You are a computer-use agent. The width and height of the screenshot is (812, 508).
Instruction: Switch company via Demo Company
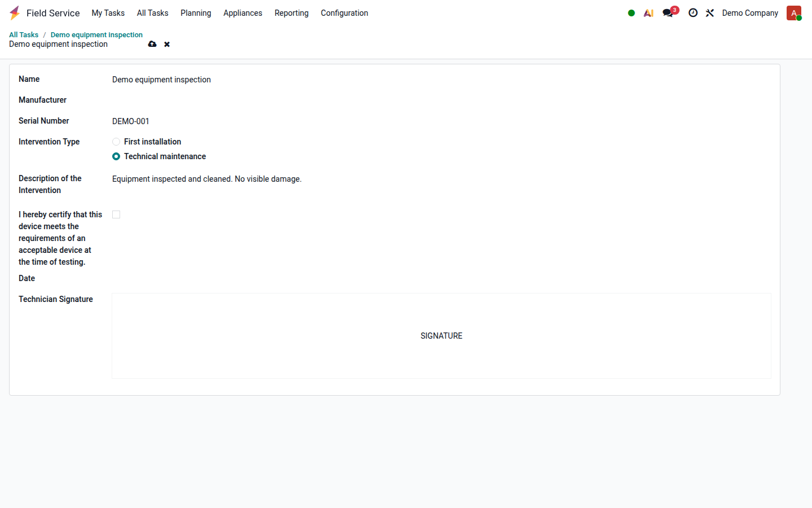click(750, 13)
